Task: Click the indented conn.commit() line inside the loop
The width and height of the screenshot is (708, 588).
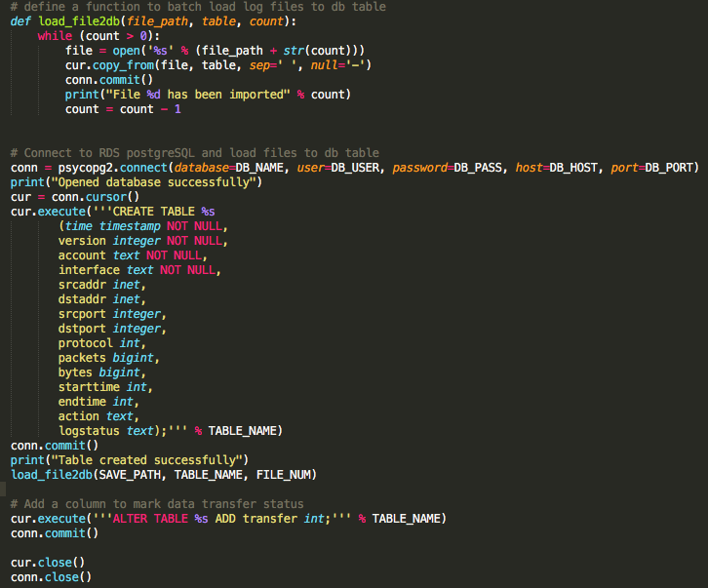Action: [109, 80]
